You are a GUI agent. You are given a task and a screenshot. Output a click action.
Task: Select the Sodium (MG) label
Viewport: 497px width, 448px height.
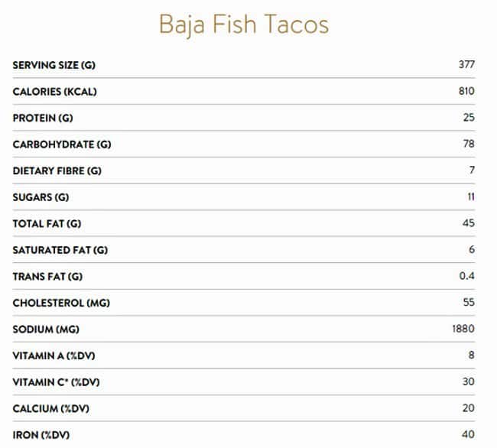[x=45, y=330]
